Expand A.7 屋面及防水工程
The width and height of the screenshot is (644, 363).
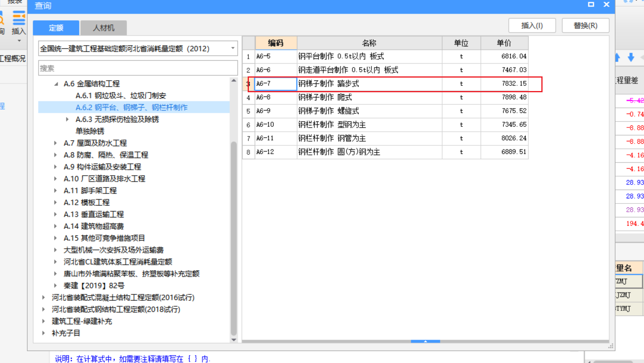[55, 143]
